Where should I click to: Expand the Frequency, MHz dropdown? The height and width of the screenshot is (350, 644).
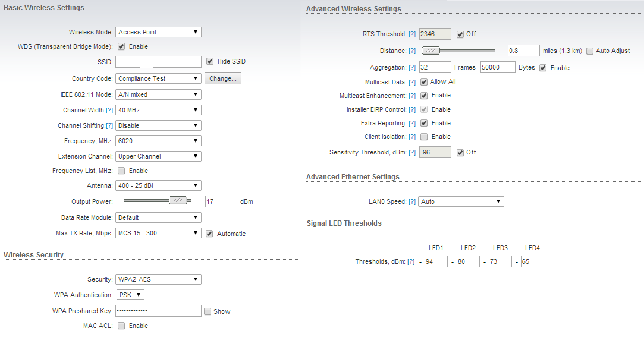(x=158, y=141)
